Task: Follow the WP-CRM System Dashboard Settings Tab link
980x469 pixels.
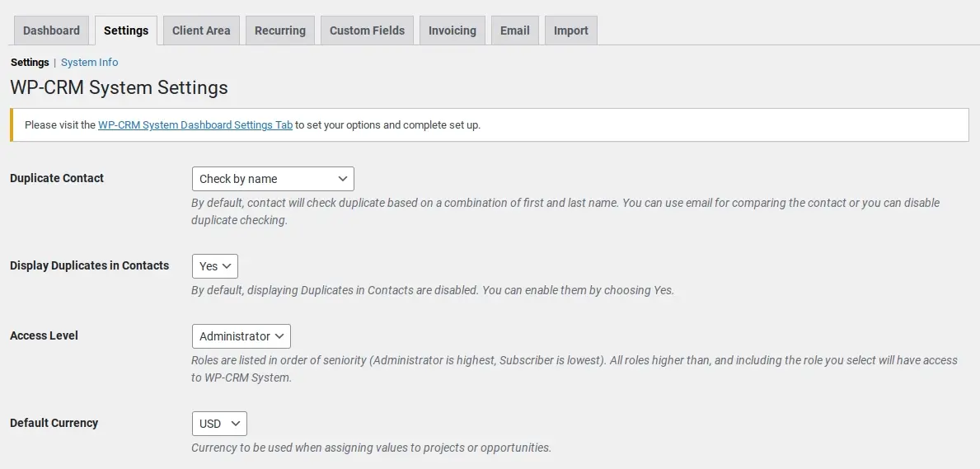Action: (195, 125)
